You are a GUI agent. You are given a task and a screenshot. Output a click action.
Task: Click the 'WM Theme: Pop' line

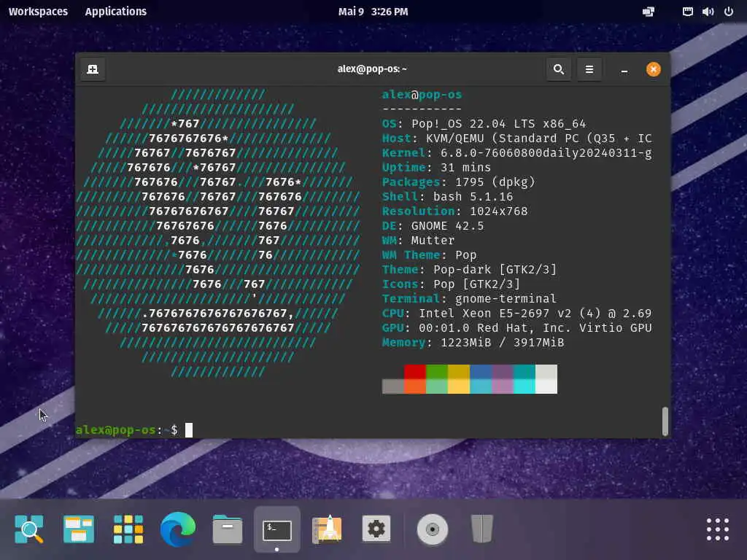click(x=429, y=254)
